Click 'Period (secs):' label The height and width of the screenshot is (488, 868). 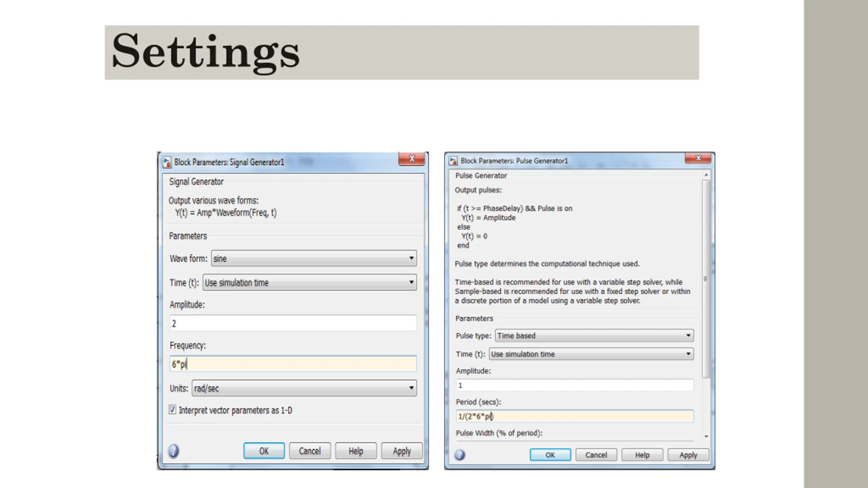click(x=478, y=402)
